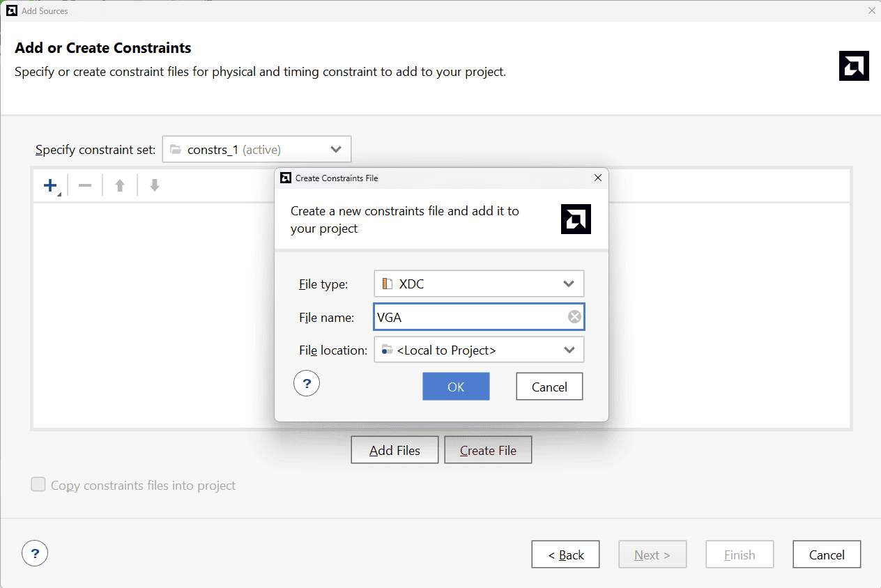Viewport: 881px width, 588px height.
Task: Click the minus remove icon in toolbar
Action: 85,185
